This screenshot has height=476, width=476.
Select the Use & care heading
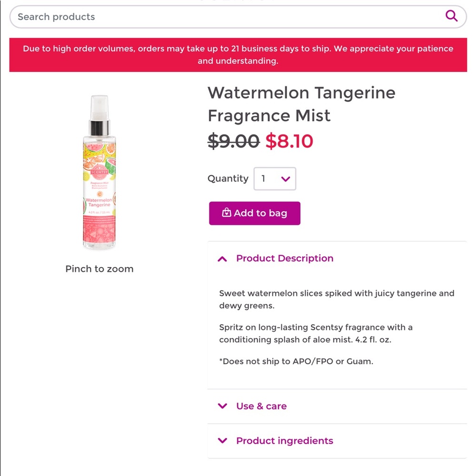point(261,406)
